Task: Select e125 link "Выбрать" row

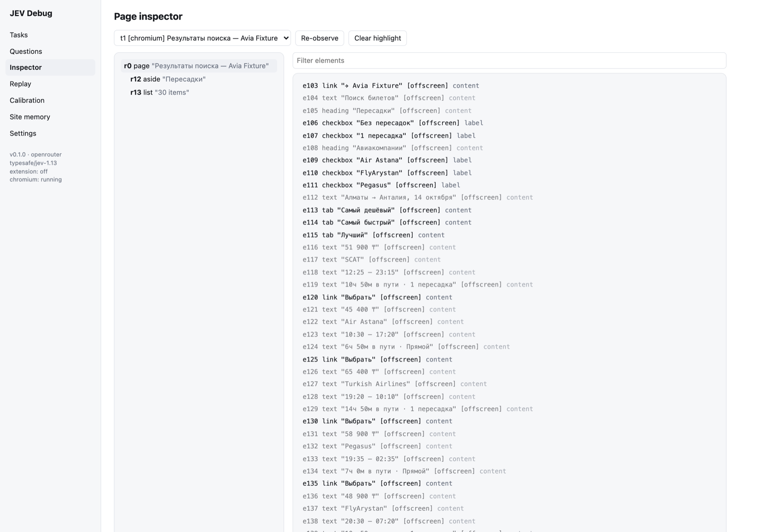Action: (x=509, y=360)
